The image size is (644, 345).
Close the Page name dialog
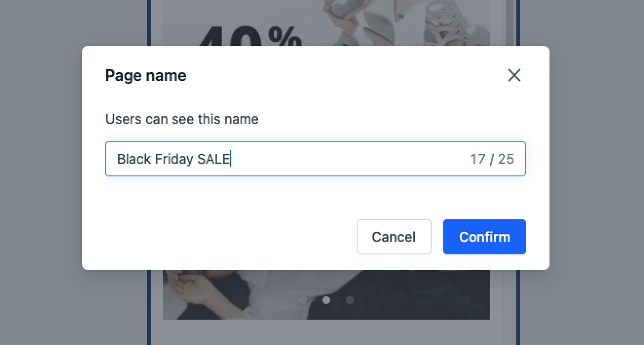514,76
